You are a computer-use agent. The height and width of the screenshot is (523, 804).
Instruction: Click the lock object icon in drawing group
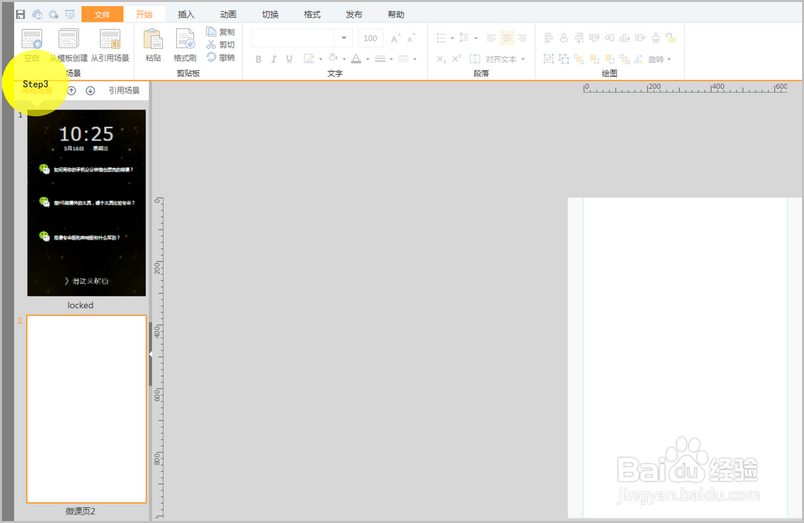tap(671, 38)
